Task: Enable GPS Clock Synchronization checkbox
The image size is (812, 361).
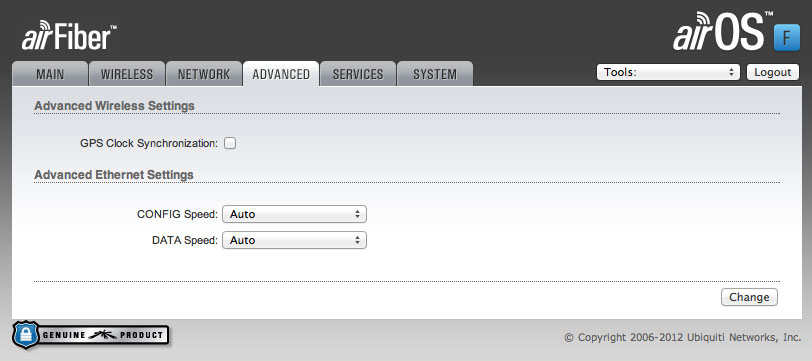Action: pyautogui.click(x=230, y=143)
